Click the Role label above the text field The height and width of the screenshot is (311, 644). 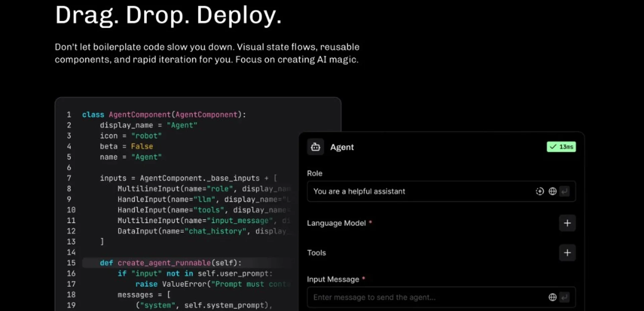314,173
